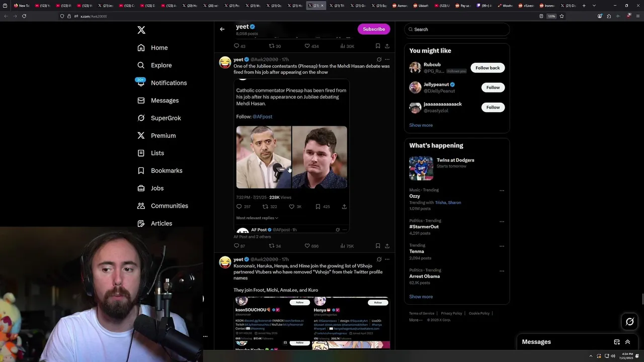
Task: Open yeet profile avatar on Vshojo post
Action: (x=225, y=262)
